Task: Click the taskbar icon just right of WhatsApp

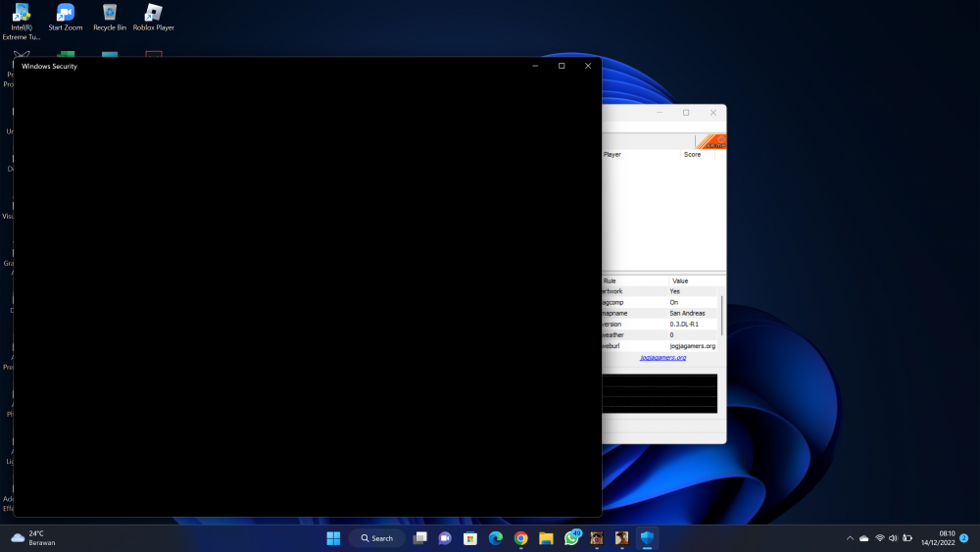Action: [x=596, y=538]
